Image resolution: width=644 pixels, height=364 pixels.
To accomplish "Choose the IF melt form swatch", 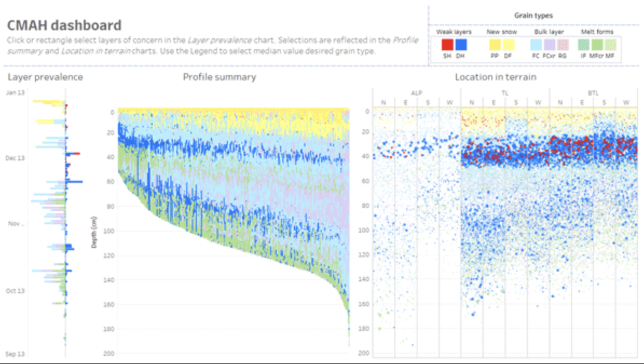I will (x=584, y=44).
